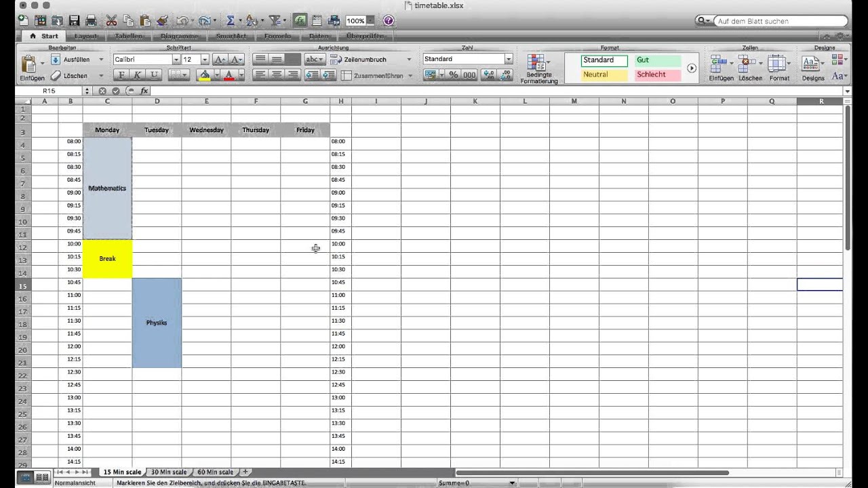This screenshot has width=868, height=488.
Task: Click the decrease decimal places icon
Action: [505, 75]
